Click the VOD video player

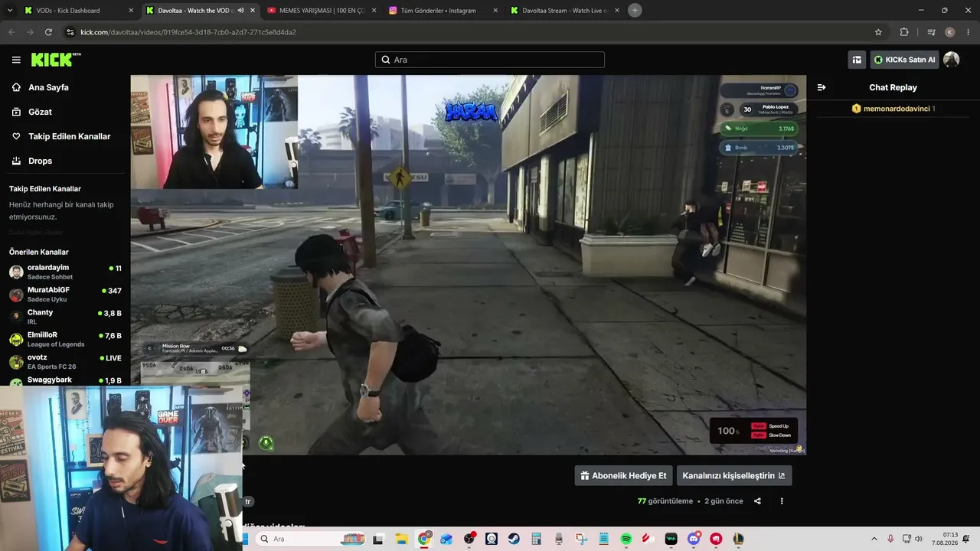pos(468,265)
